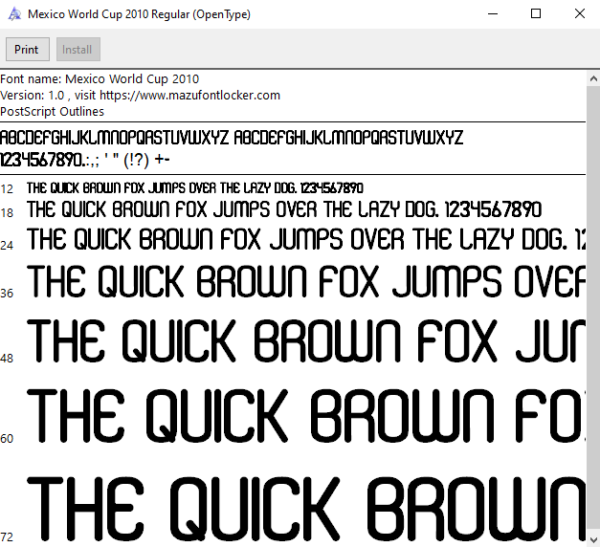Click the size 24 sample text line
This screenshot has width=600, height=547.
306,239
